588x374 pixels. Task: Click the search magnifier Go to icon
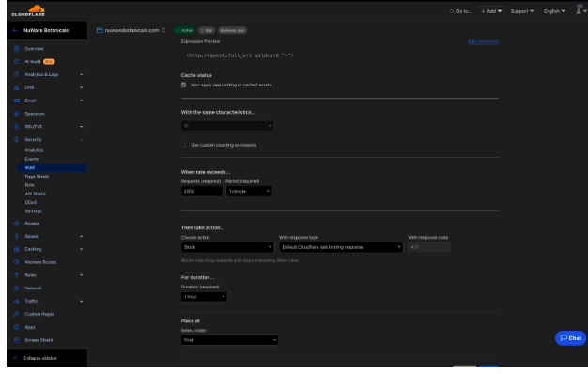[x=452, y=11]
